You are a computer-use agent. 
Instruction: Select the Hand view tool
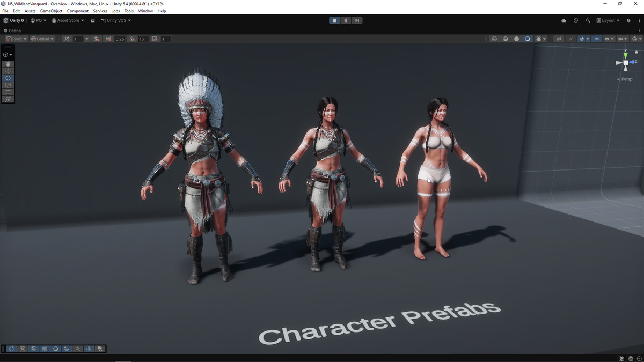[x=8, y=64]
